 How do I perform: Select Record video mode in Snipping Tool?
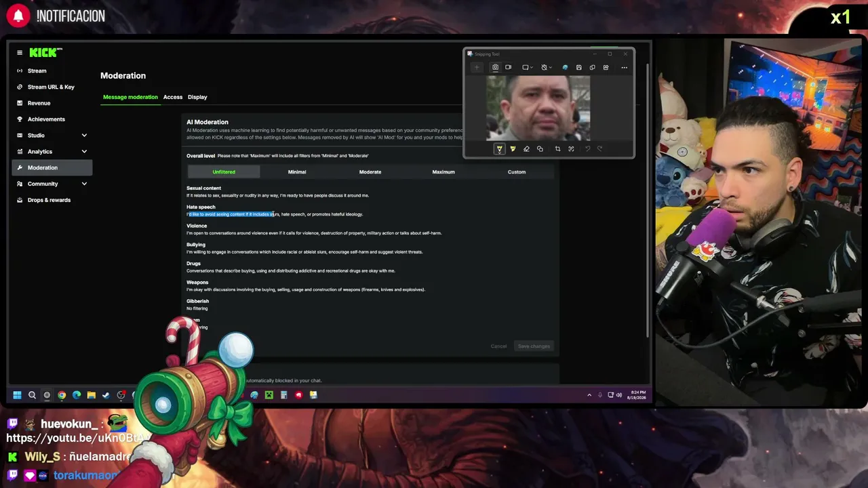point(508,67)
